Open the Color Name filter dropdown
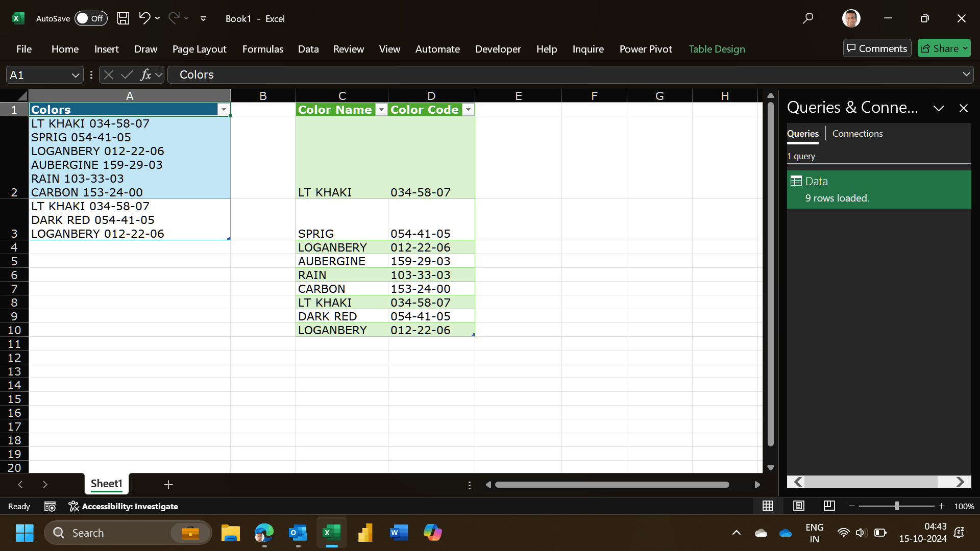Viewport: 980px width, 551px height. coord(381,110)
